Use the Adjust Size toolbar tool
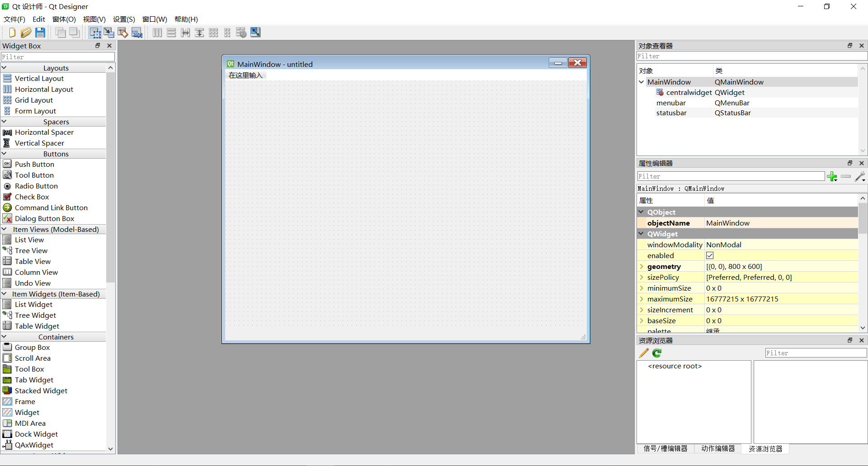 pos(255,32)
